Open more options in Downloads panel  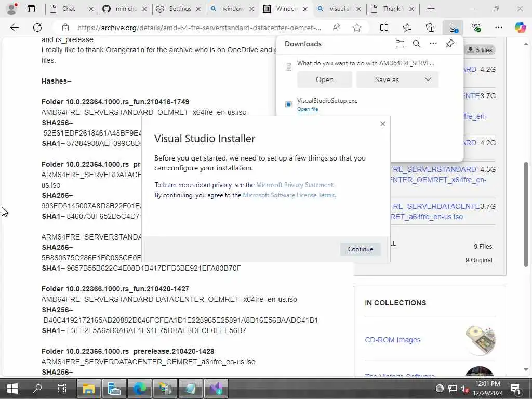pyautogui.click(x=433, y=44)
